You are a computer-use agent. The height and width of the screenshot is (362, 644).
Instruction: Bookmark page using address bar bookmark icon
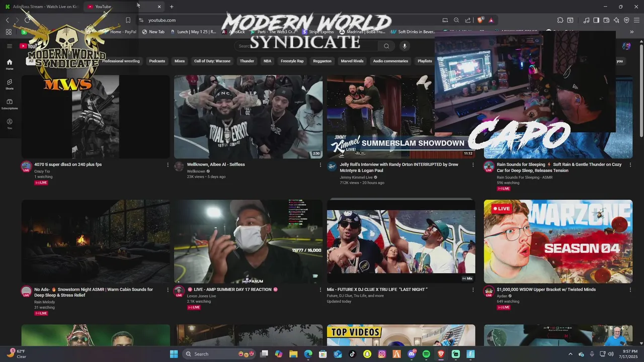pyautogui.click(x=128, y=20)
